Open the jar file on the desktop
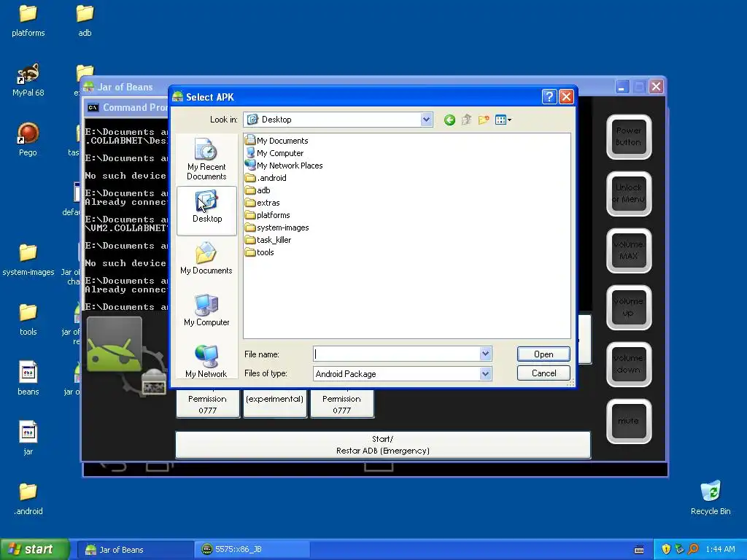The width and height of the screenshot is (747, 560). click(28, 438)
